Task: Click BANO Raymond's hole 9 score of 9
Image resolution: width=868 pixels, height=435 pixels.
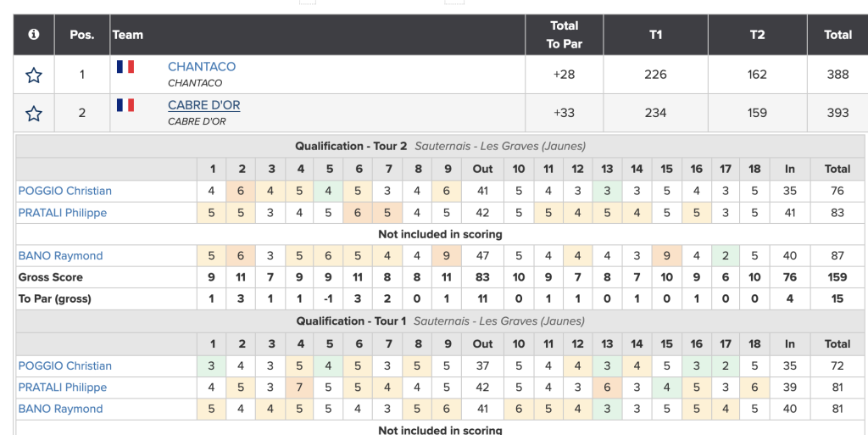Action: (x=448, y=256)
